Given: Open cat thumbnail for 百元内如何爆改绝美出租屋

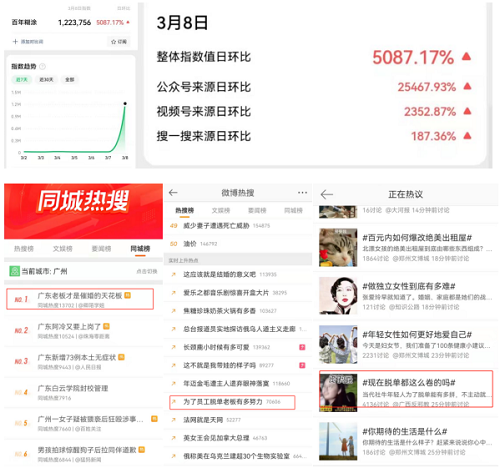Looking at the screenshot, I should (338, 247).
